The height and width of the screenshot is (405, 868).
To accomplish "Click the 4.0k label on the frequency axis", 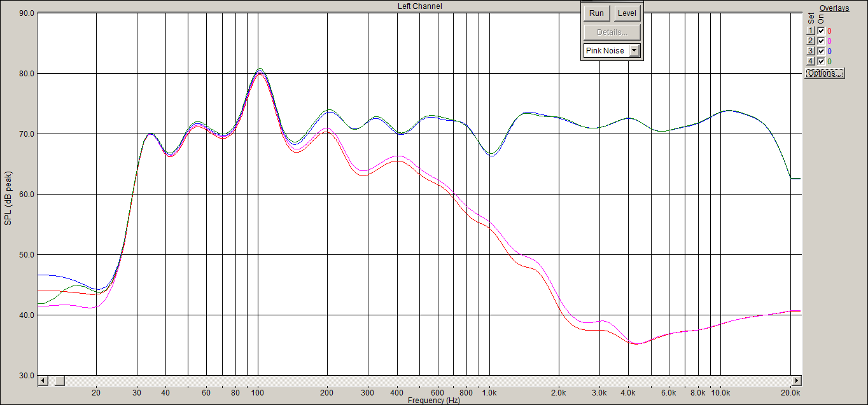I will click(x=629, y=393).
